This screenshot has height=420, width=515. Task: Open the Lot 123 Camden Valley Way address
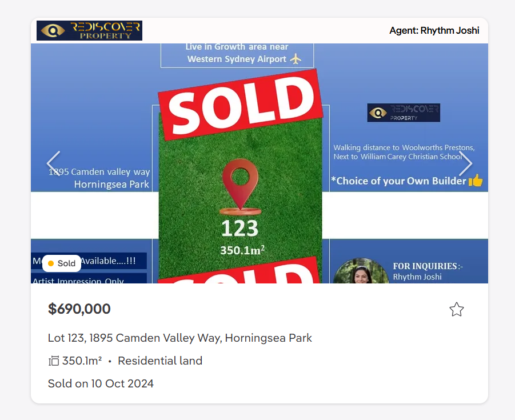click(179, 338)
